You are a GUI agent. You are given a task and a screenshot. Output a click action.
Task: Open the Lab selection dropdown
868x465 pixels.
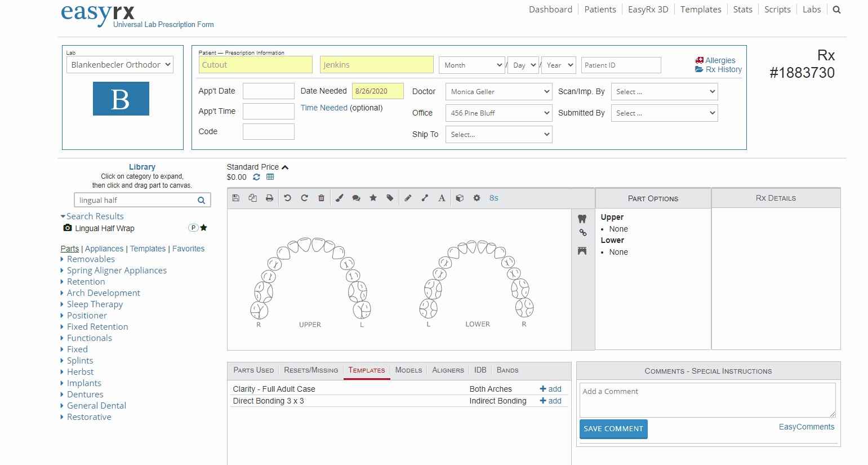pos(120,65)
